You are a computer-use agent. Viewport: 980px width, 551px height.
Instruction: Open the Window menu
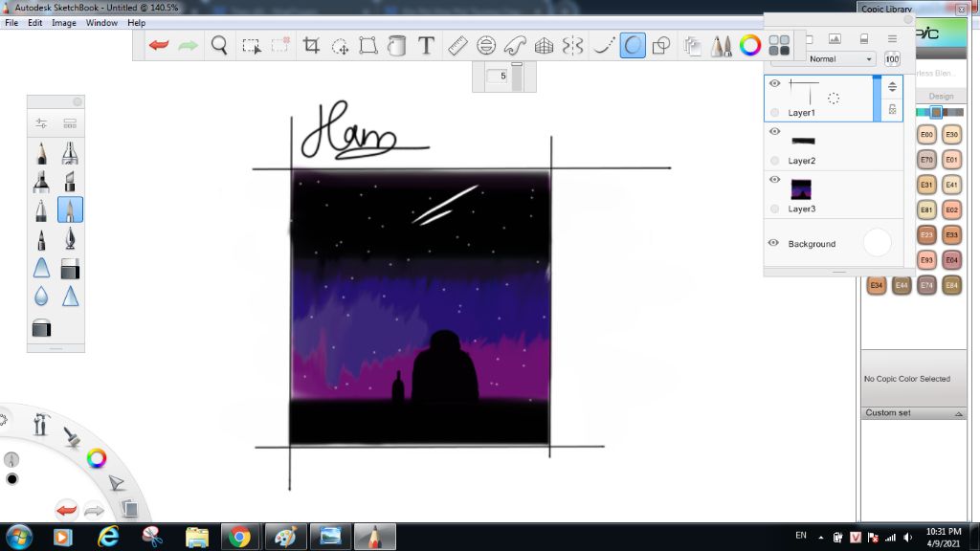[x=101, y=23]
